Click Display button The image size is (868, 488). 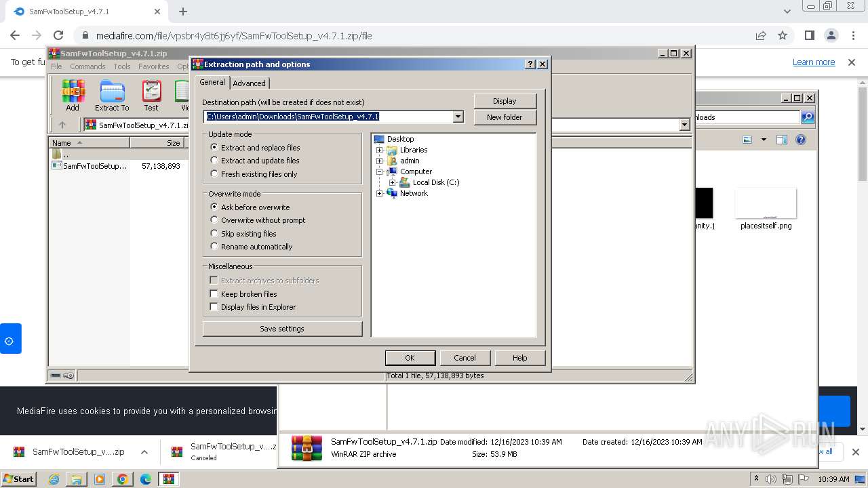click(505, 101)
